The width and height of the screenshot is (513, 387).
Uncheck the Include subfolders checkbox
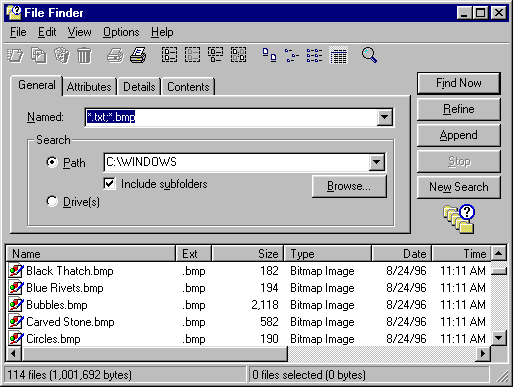click(x=110, y=184)
